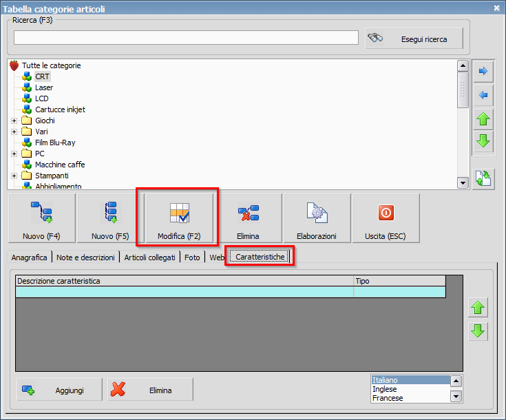This screenshot has height=420, width=506.
Task: Move characteristic up with green arrow
Action: pos(478,307)
